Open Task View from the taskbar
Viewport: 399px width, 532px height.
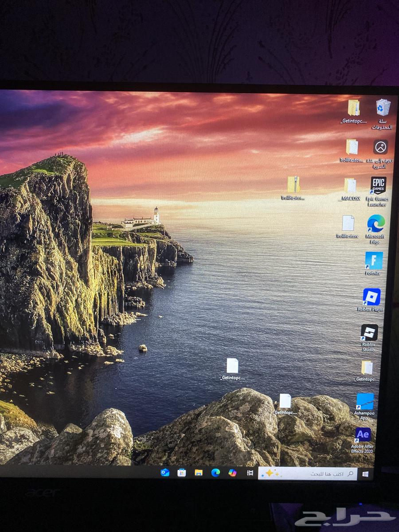(x=250, y=473)
